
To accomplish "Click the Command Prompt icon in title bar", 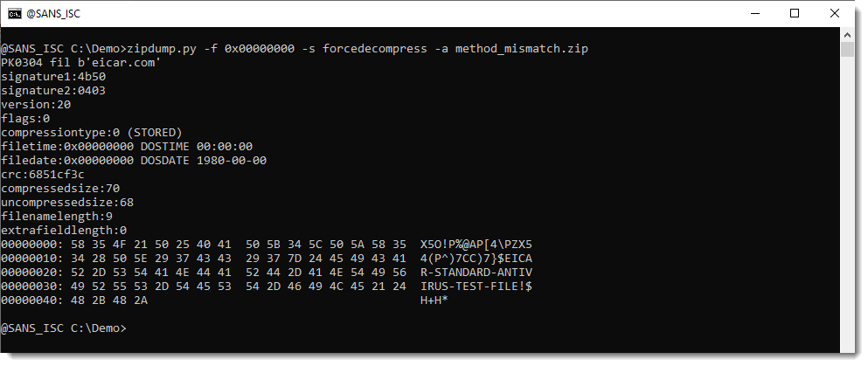I will pos(15,14).
